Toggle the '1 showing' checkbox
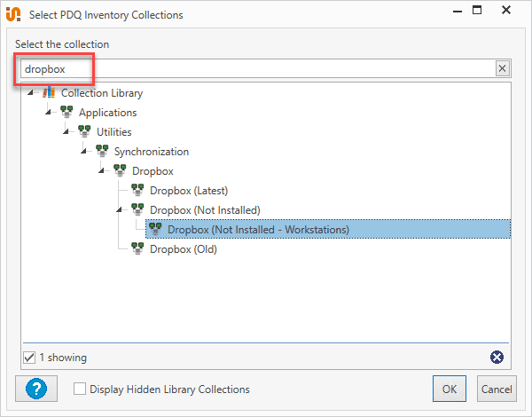Screen dimensions: 532x417 (x=29, y=358)
